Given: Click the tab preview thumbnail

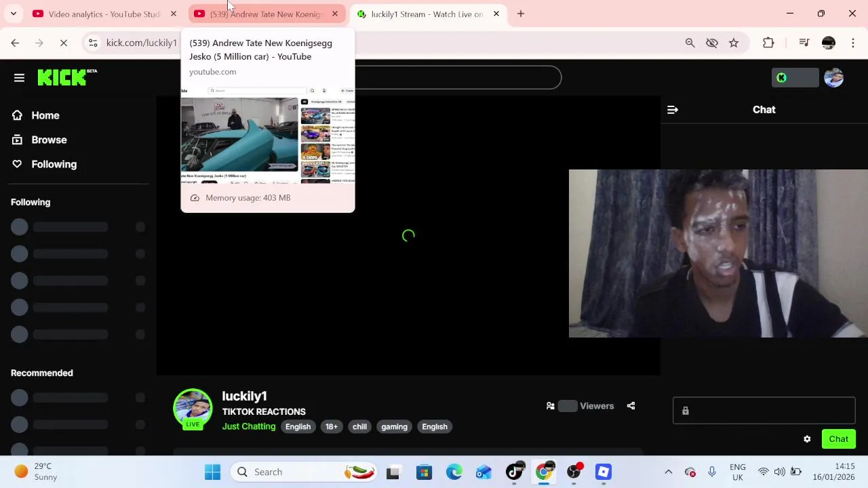Looking at the screenshot, I should (x=268, y=134).
